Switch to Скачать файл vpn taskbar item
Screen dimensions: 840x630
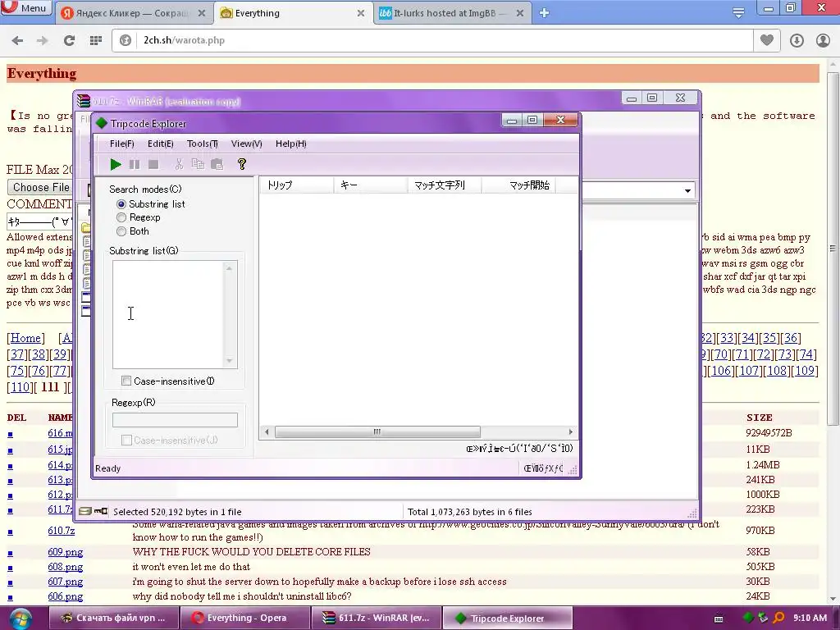point(113,619)
